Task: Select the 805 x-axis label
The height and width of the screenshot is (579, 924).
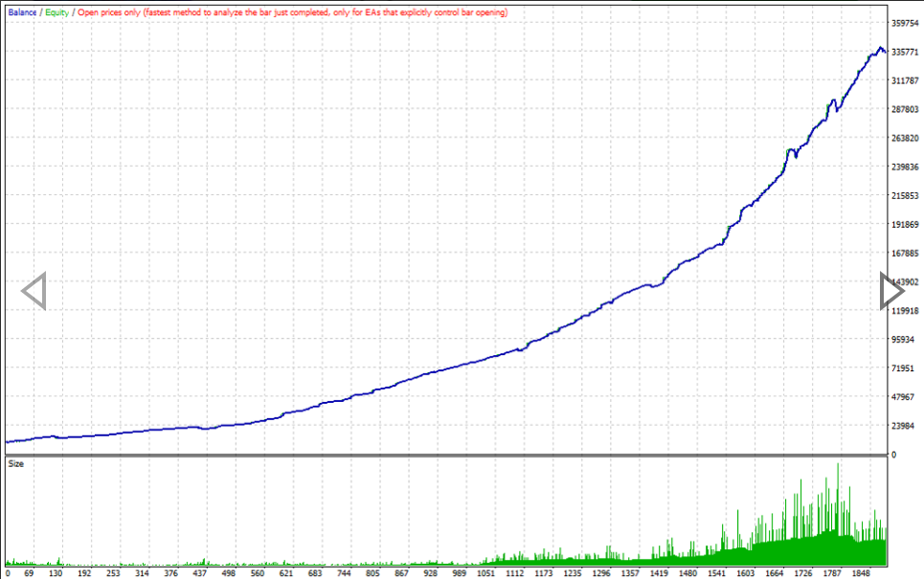Action: 373,573
